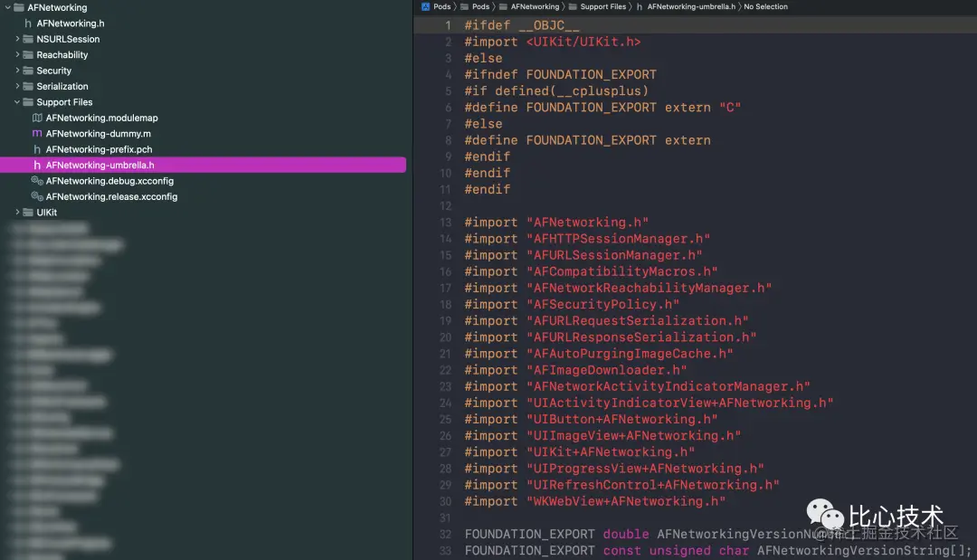Select the Support Files group
Image resolution: width=977 pixels, height=560 pixels.
coord(65,102)
